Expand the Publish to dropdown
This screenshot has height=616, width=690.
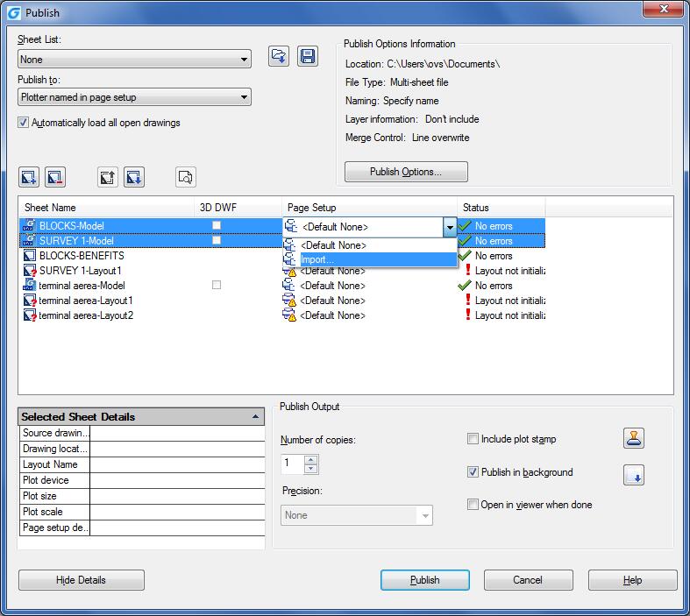tap(134, 97)
